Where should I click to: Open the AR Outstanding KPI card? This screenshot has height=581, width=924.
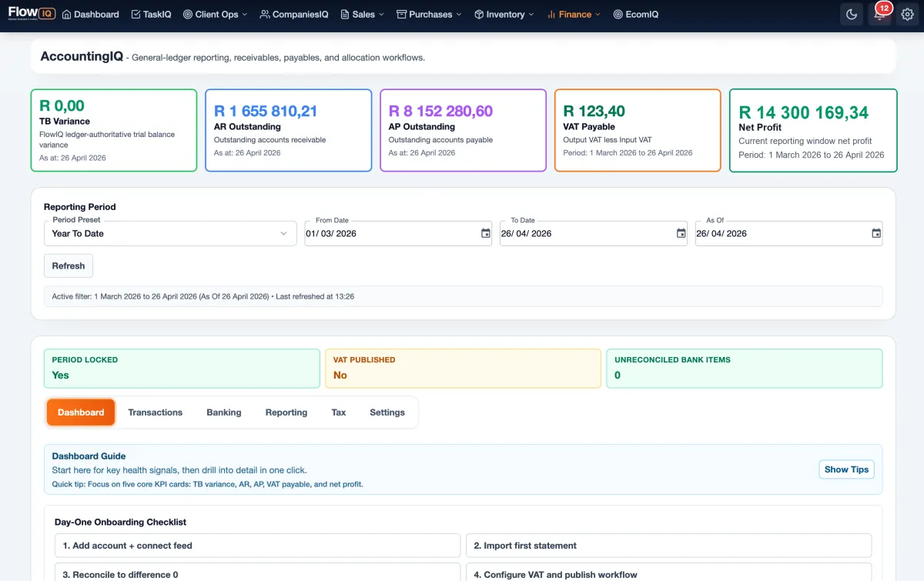pyautogui.click(x=289, y=130)
